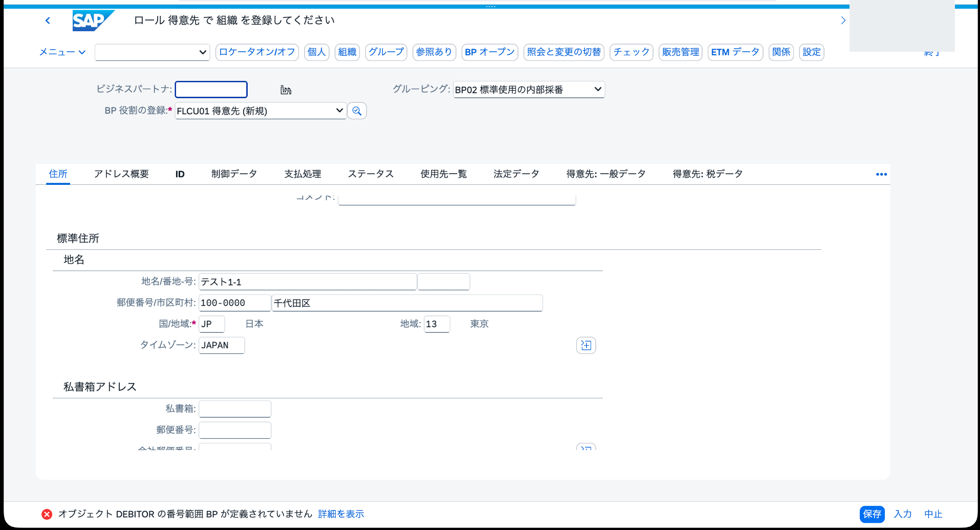Toggle 照会と変更の切替 button
980x530 pixels.
[564, 52]
